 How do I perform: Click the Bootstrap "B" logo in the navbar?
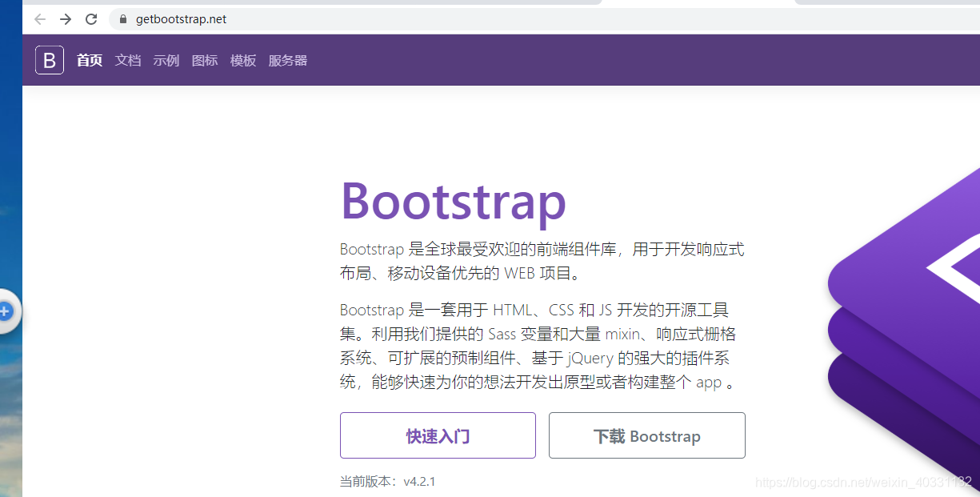click(x=49, y=59)
